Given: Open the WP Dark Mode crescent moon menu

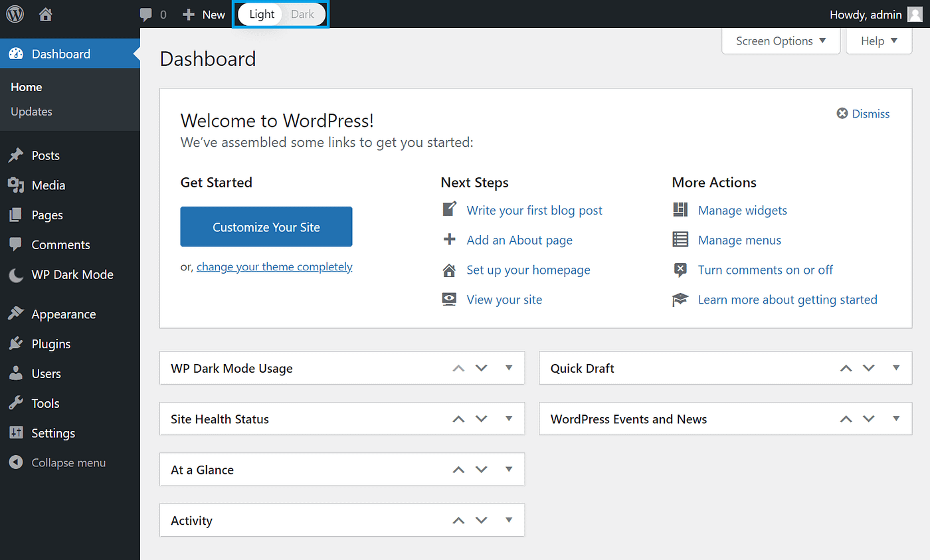Looking at the screenshot, I should click(x=15, y=274).
